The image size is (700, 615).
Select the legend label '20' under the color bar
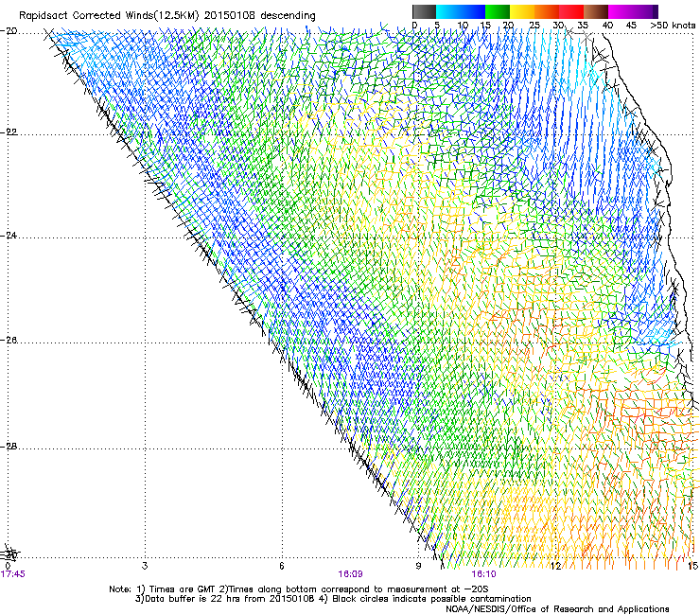click(509, 26)
